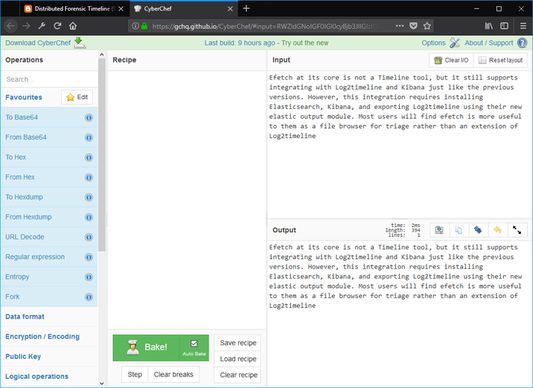Image resolution: width=533 pixels, height=388 pixels.
Task: Click the operations list scrollbar
Action: [x=102, y=155]
